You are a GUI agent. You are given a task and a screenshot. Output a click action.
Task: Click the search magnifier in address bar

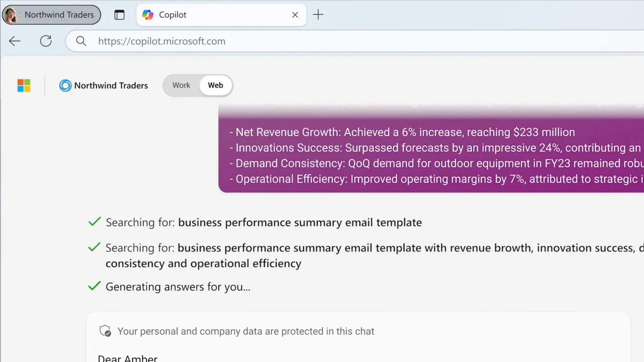[x=81, y=41]
